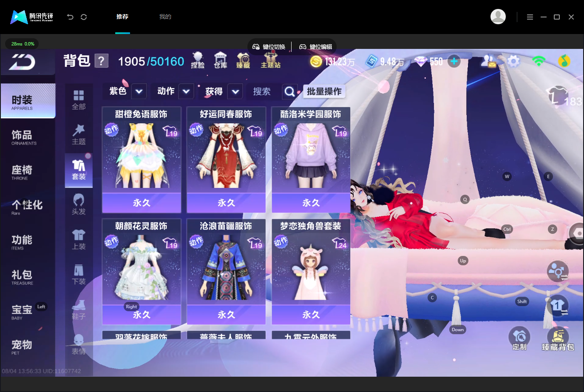Switch to the 我的 tab

coord(165,17)
